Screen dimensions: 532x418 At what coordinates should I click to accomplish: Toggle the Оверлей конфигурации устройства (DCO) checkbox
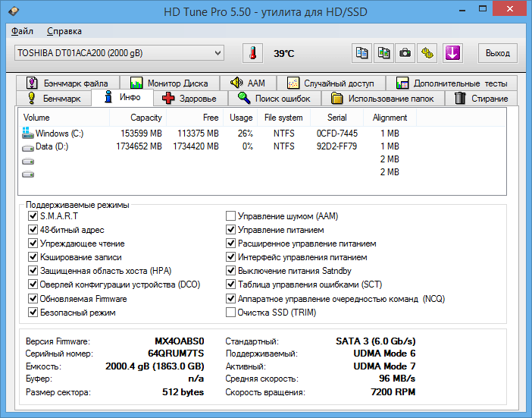(33, 284)
